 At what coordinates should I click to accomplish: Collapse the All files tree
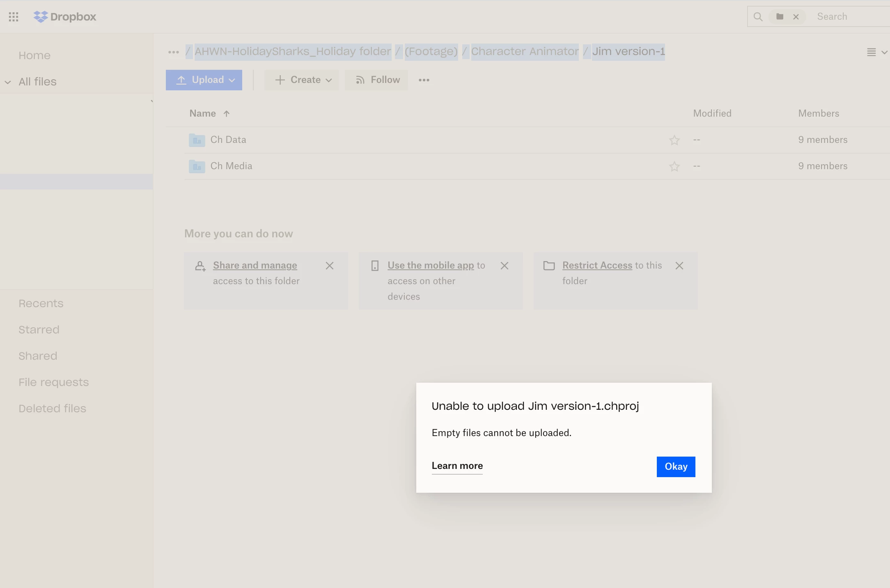pos(8,82)
